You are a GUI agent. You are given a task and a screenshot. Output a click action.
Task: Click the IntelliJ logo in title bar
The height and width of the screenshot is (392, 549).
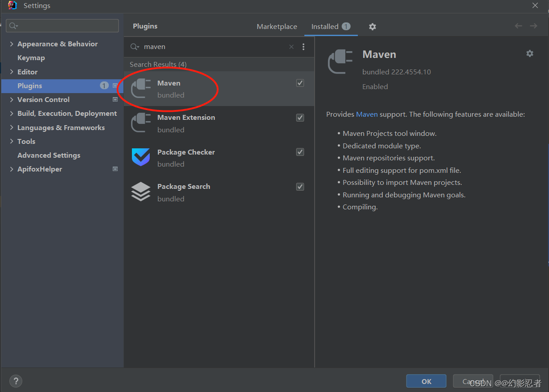coord(12,6)
